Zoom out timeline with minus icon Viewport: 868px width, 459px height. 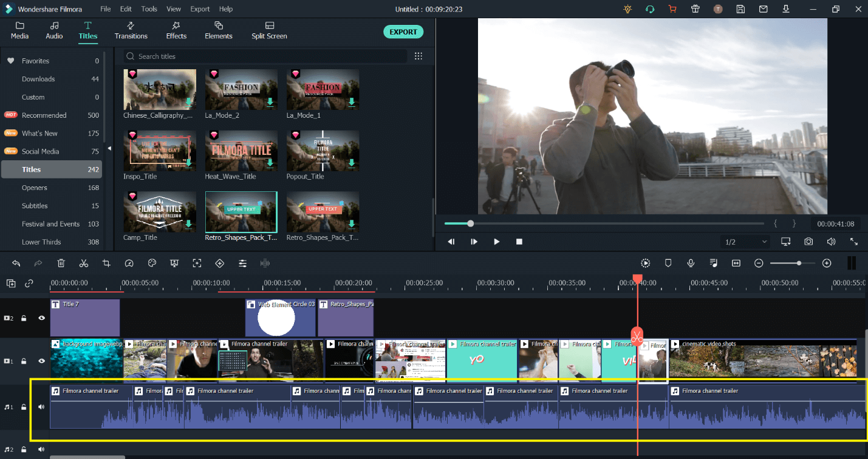(x=759, y=263)
